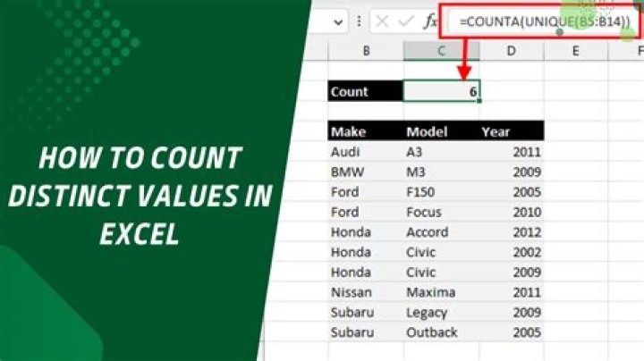Select the 2005 year cell beside Outback
This screenshot has width=644, height=361.
tap(512, 332)
